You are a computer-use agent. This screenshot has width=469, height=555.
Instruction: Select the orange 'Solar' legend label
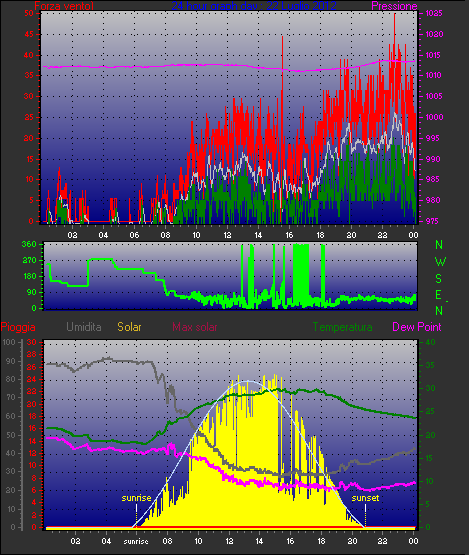pyautogui.click(x=129, y=327)
